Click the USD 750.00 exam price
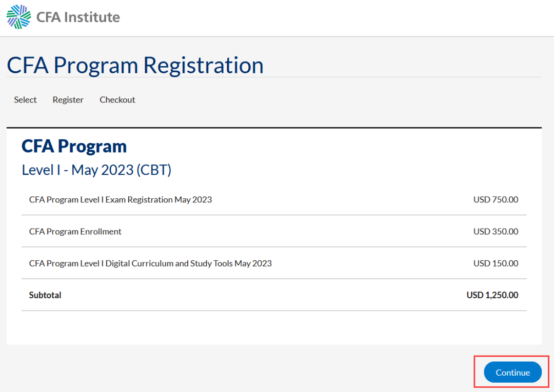Viewport: 554px width, 392px height. pos(496,200)
